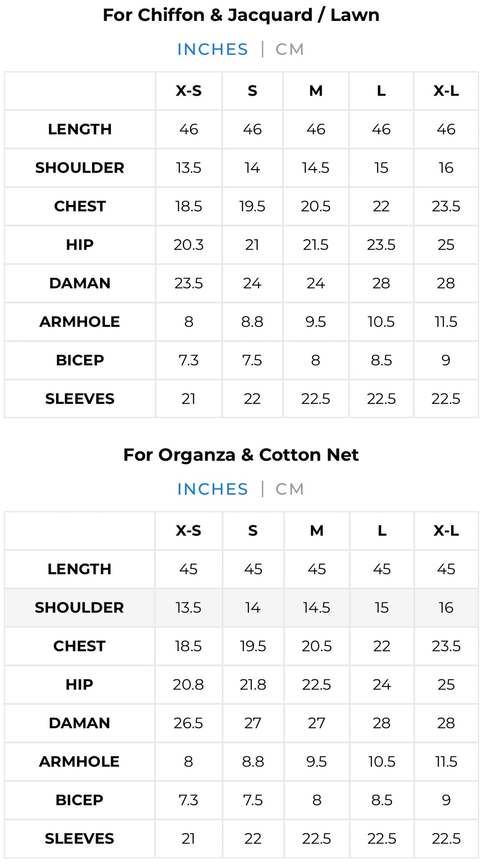Click BICEP row label in Organza table
Screen dimensions: 485x868
[x=79, y=800]
